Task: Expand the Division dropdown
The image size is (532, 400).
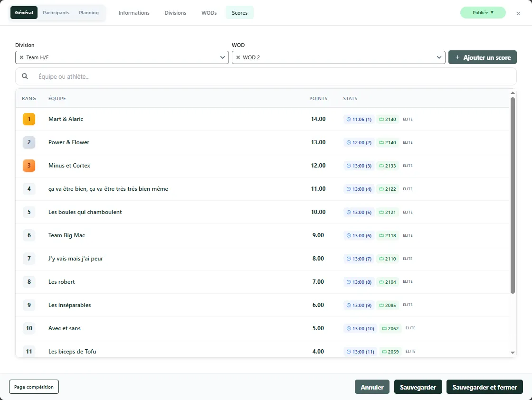Action: 223,57
